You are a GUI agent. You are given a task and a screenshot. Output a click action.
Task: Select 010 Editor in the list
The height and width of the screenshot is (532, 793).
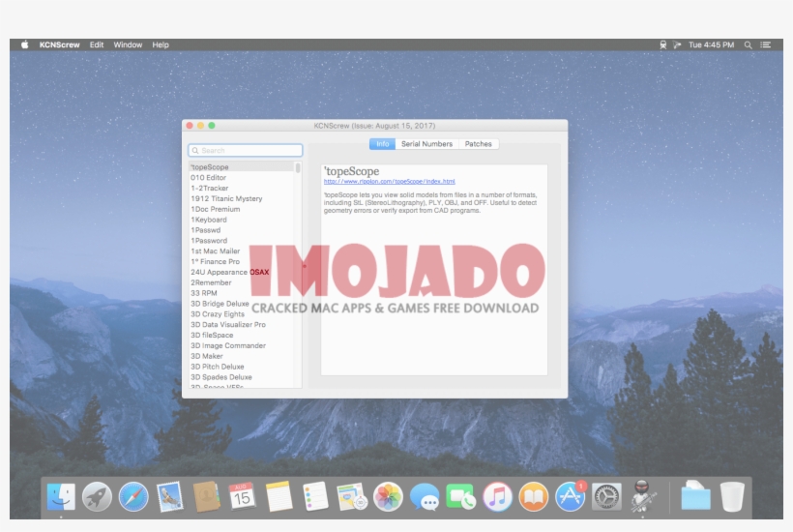pyautogui.click(x=242, y=178)
